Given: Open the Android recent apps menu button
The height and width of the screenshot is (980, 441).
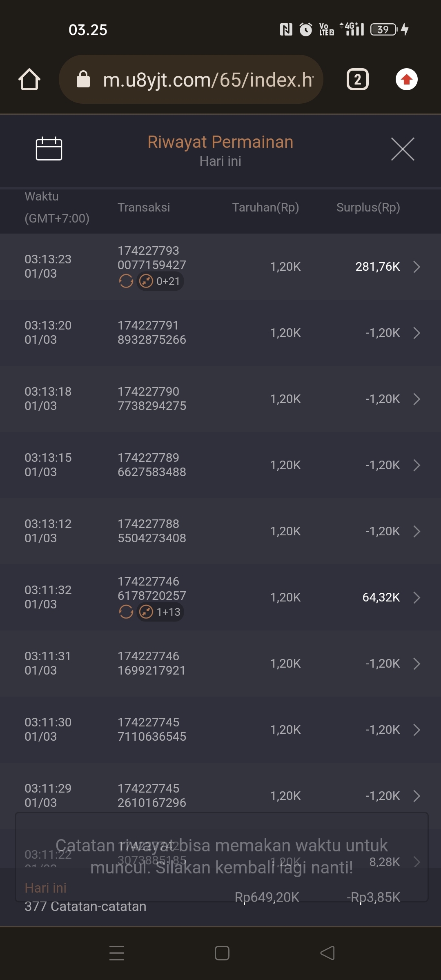Looking at the screenshot, I should pos(117,953).
